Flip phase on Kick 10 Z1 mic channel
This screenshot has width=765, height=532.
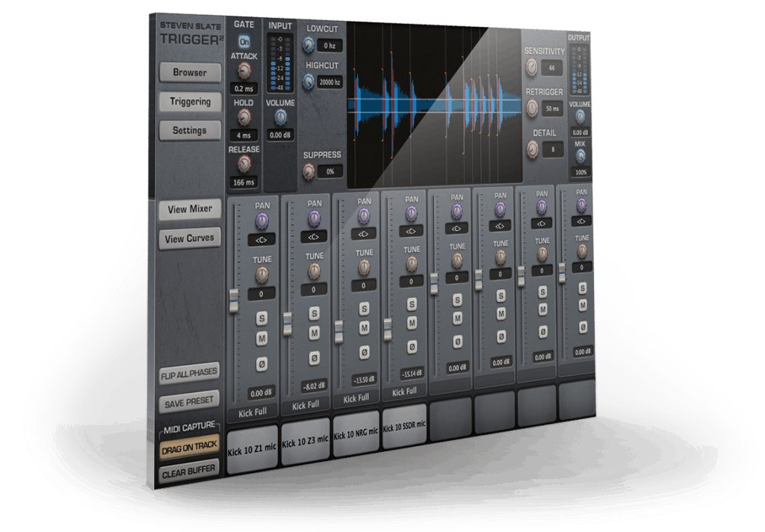pos(262,364)
